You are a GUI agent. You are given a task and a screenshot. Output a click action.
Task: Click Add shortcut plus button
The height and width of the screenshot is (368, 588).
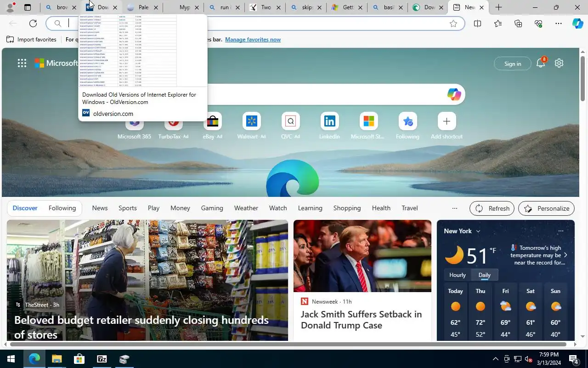point(447,121)
